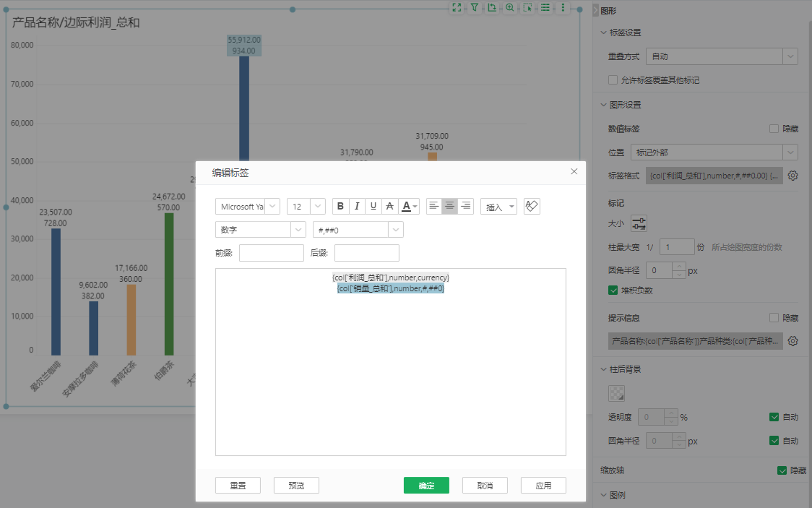Collapse the 柱后背景 section

[603, 369]
